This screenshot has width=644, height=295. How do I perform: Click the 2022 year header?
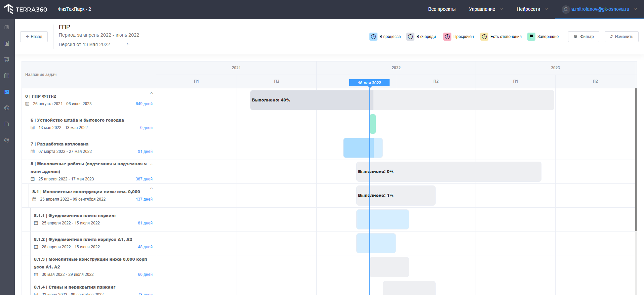click(x=396, y=68)
